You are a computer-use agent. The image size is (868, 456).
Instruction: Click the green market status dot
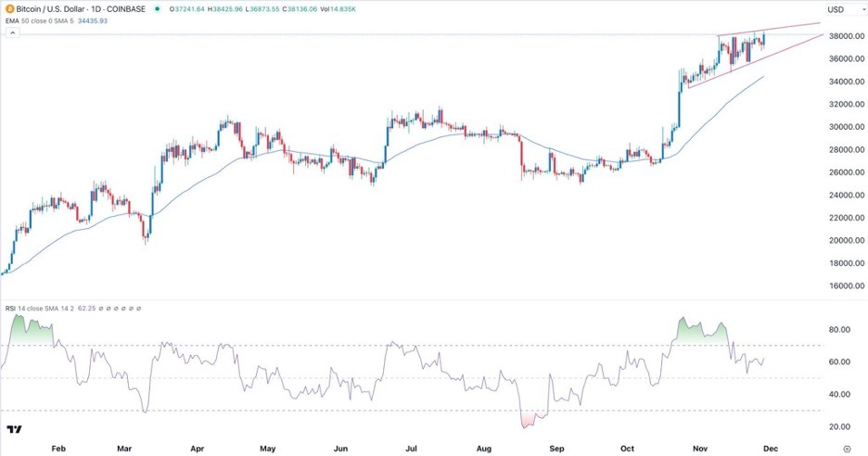click(158, 9)
